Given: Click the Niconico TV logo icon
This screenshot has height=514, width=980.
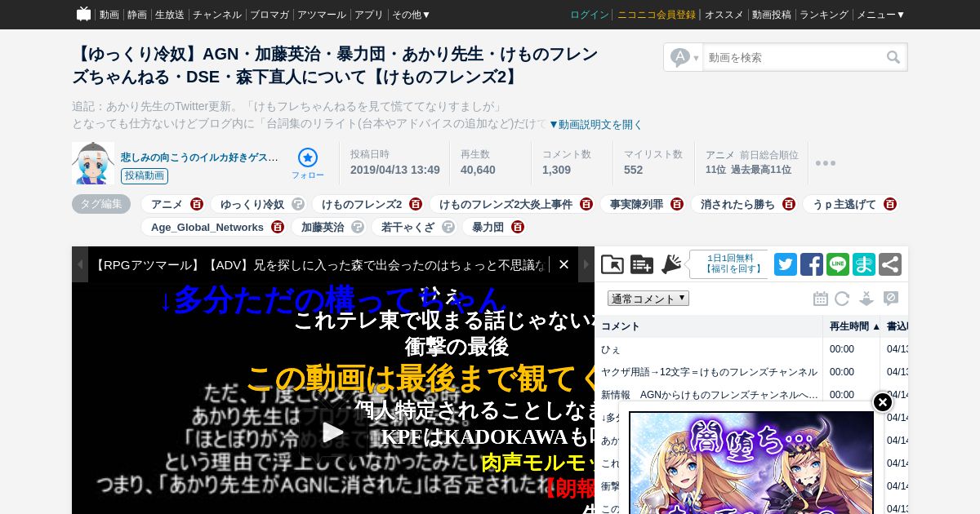Looking at the screenshot, I should point(83,14).
